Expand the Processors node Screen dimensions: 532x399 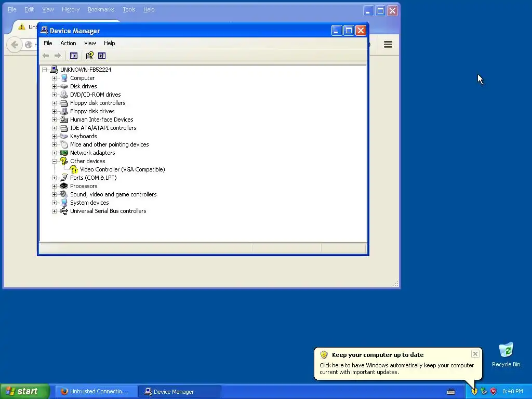click(54, 186)
